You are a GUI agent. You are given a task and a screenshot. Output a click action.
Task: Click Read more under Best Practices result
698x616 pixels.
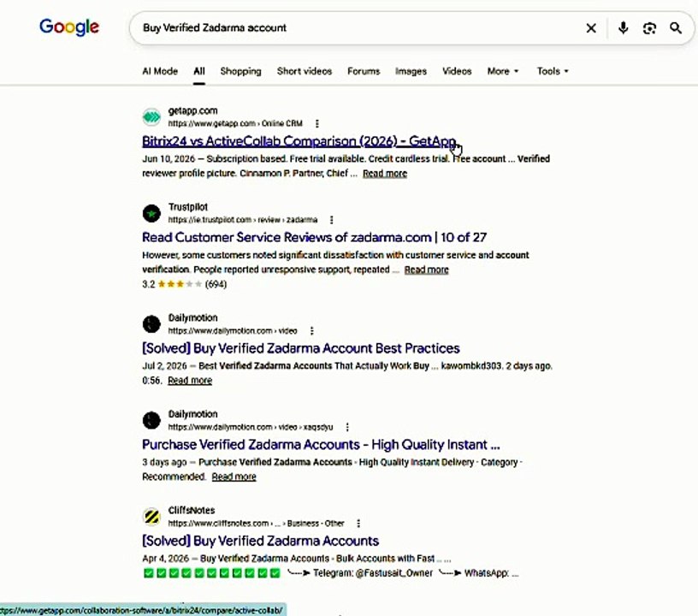[190, 381]
